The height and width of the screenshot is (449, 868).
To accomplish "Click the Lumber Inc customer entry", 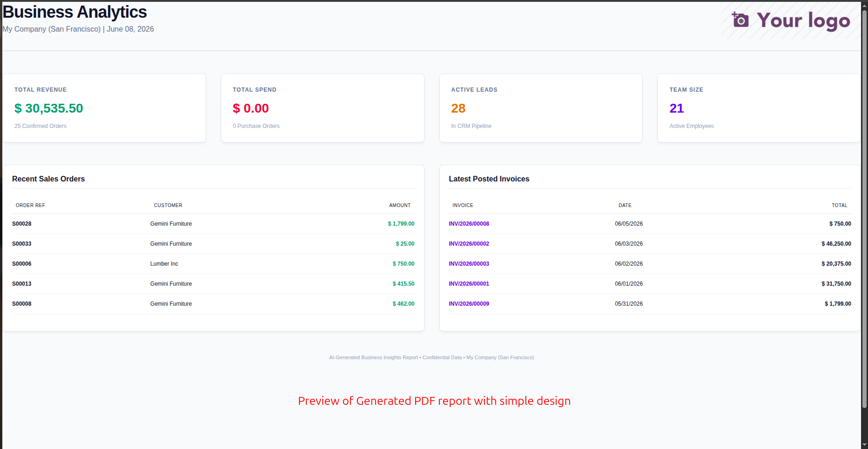I will coord(164,264).
